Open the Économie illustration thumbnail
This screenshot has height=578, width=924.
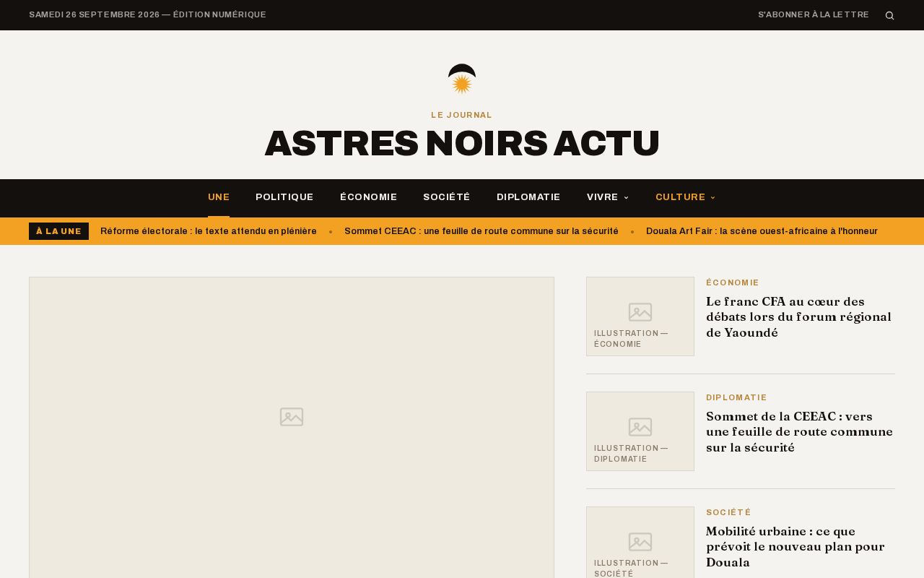pos(640,316)
